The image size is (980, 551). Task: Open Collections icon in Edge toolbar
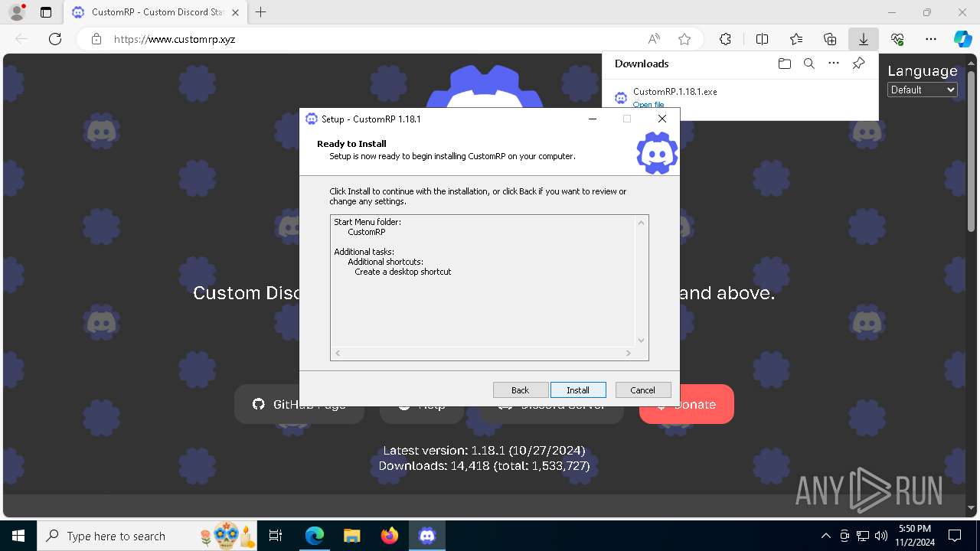(x=830, y=39)
